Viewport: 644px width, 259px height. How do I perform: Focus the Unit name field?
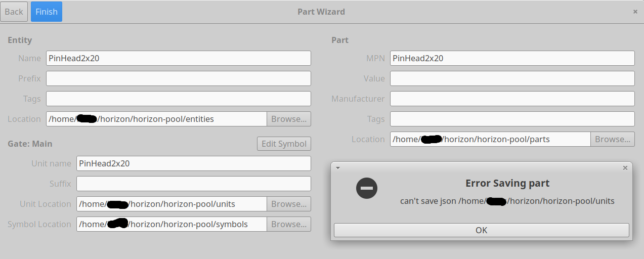point(194,163)
